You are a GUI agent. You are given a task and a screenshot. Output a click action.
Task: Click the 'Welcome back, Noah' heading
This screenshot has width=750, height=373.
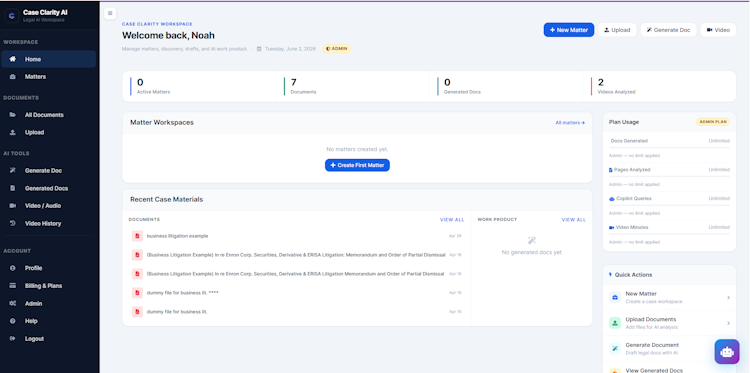(168, 35)
